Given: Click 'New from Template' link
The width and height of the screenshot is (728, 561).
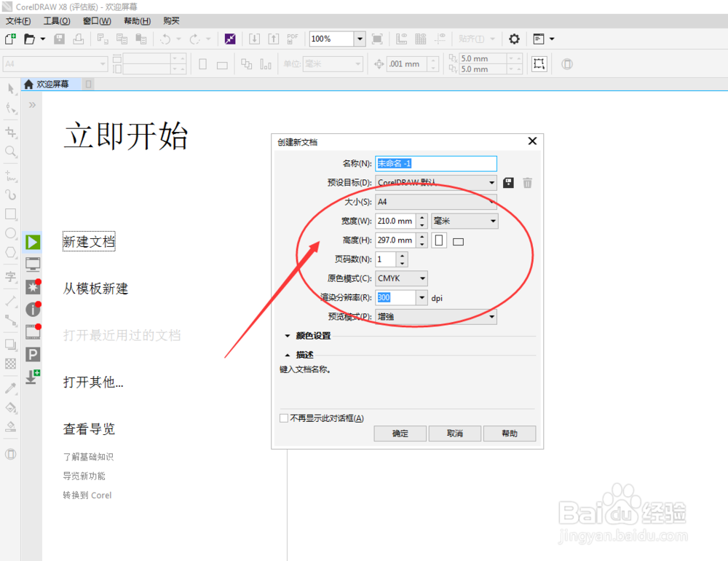Looking at the screenshot, I should click(x=95, y=289).
